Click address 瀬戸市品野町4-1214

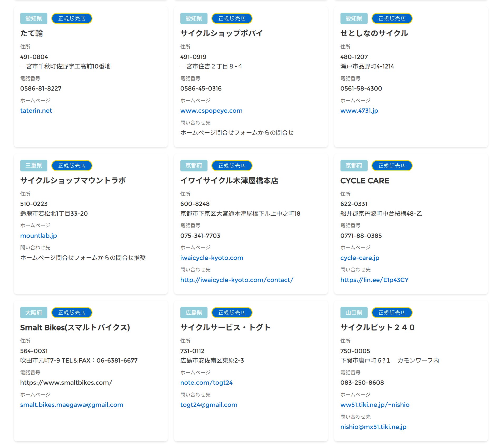pyautogui.click(x=367, y=66)
